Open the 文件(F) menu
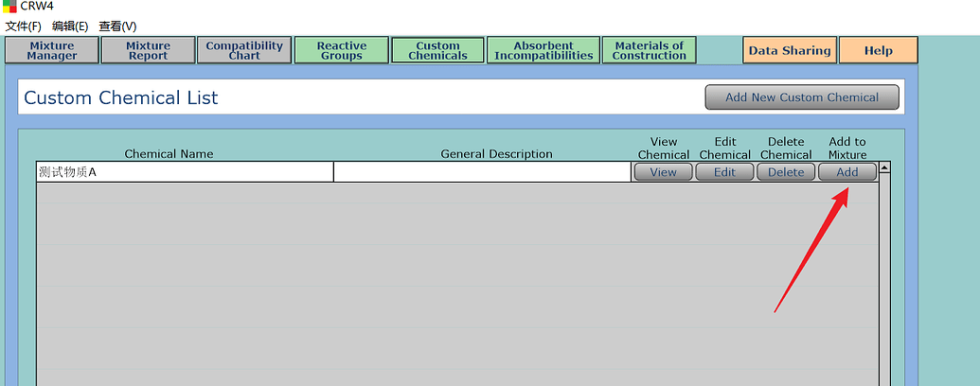The width and height of the screenshot is (980, 386). point(24,26)
